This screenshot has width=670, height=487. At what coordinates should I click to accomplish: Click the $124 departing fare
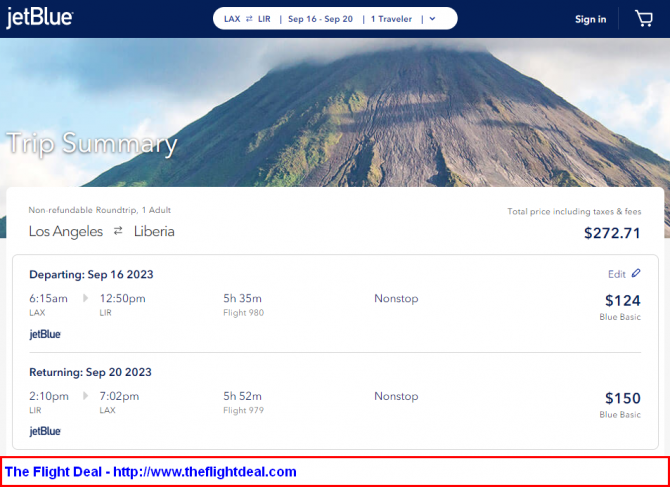(x=623, y=301)
